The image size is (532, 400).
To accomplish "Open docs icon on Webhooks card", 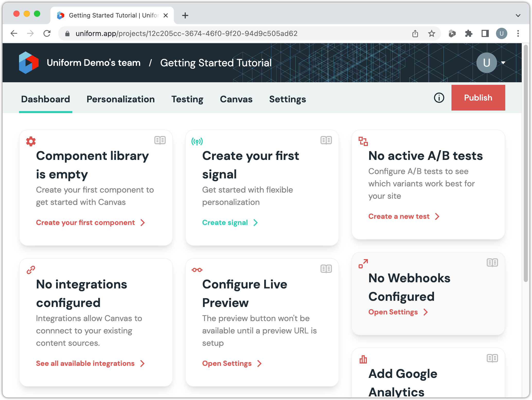I will point(492,263).
